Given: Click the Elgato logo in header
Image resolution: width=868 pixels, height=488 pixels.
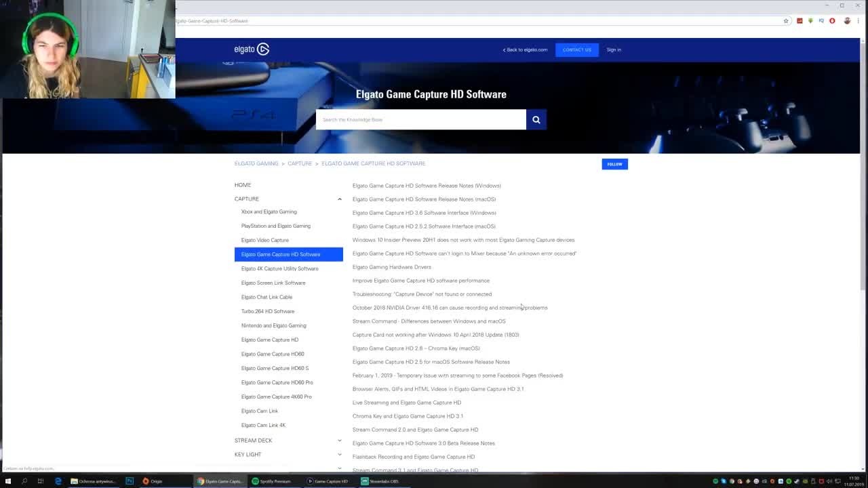Looking at the screenshot, I should tap(252, 49).
